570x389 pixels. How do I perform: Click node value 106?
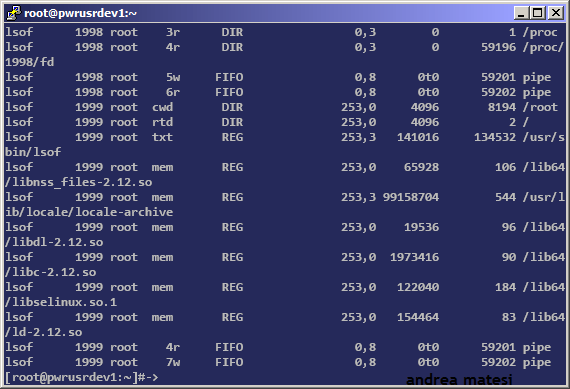tap(505, 167)
